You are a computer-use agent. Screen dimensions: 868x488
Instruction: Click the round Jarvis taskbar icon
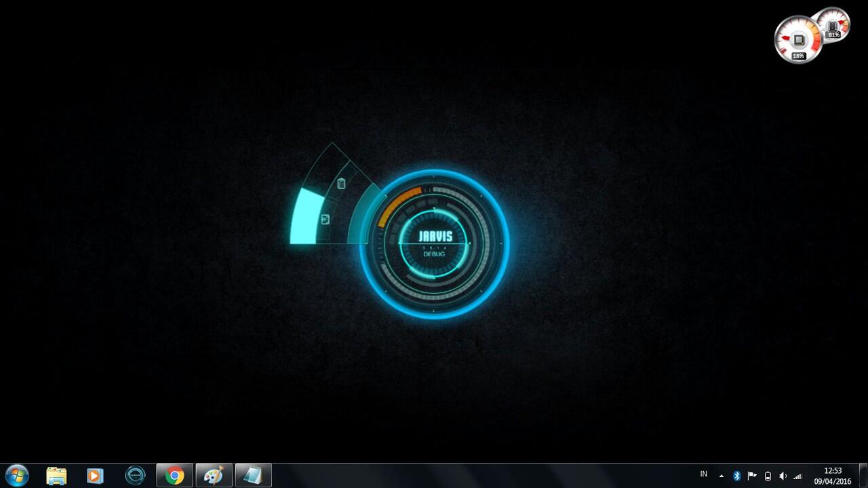135,476
